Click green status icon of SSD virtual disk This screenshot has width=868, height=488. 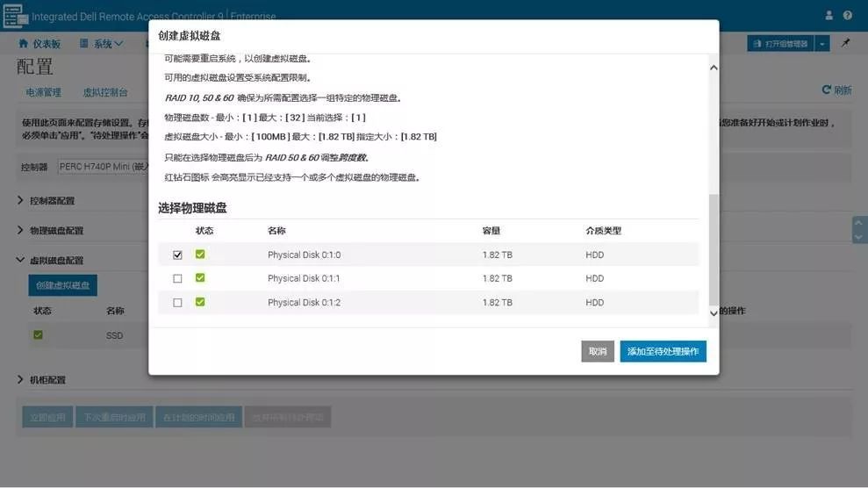(38, 334)
